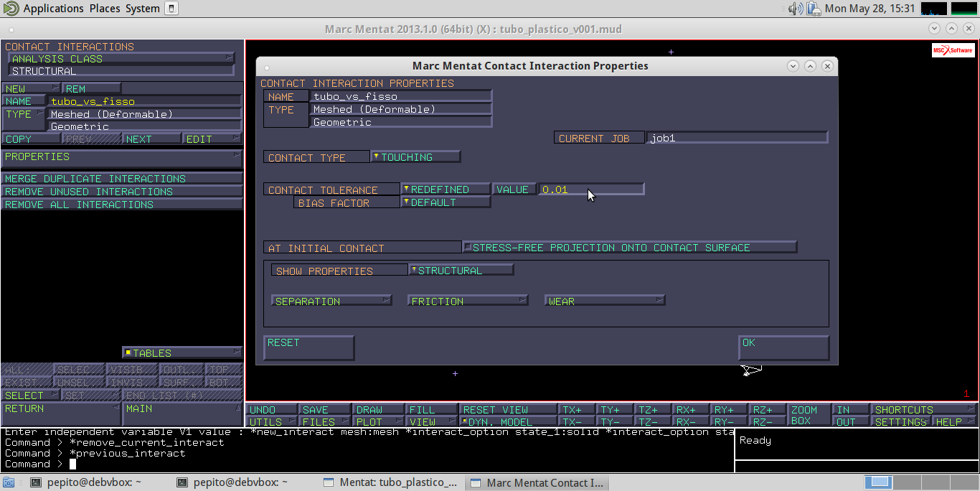980x491 pixels.
Task: Click the RETURN button
Action: (x=61, y=413)
